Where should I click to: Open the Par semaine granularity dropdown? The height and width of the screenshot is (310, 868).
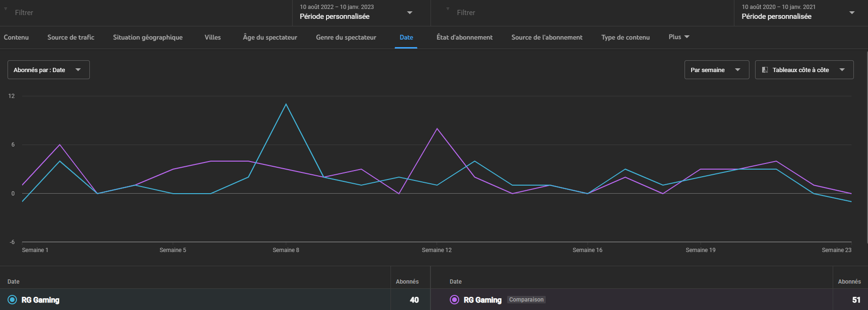point(717,70)
